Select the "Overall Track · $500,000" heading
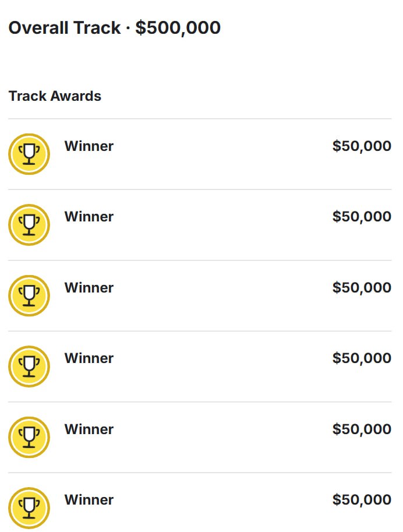403x532 pixels. 114,27
